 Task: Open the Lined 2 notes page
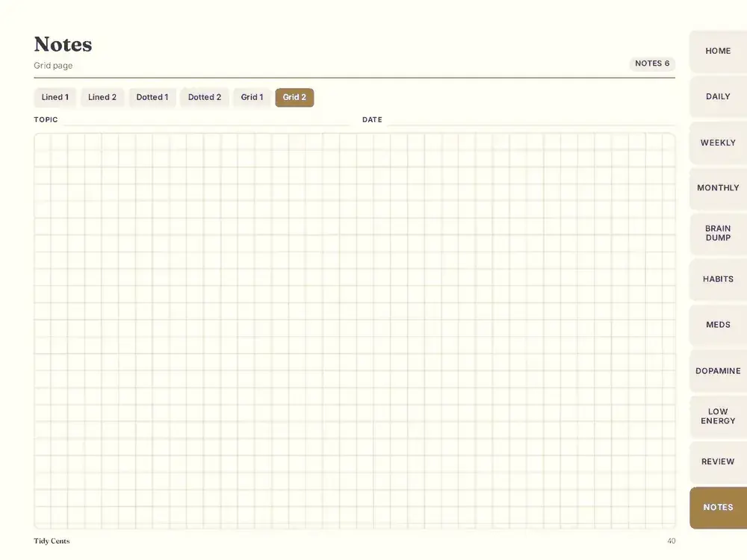point(102,97)
